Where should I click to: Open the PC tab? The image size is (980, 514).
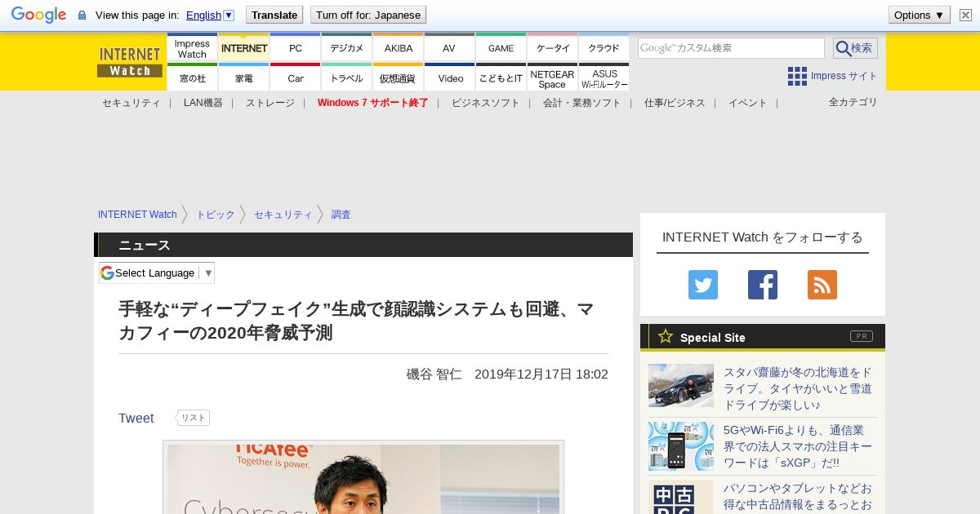[295, 48]
